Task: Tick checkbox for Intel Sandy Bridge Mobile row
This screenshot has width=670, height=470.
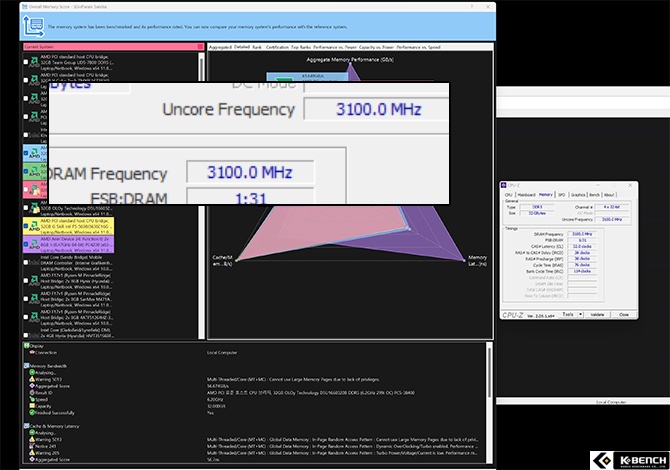Action: click(26, 263)
